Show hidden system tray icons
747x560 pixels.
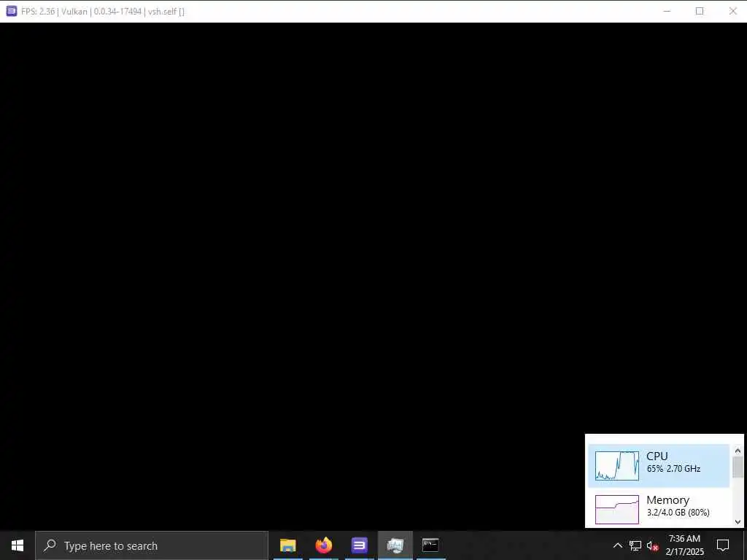point(617,545)
